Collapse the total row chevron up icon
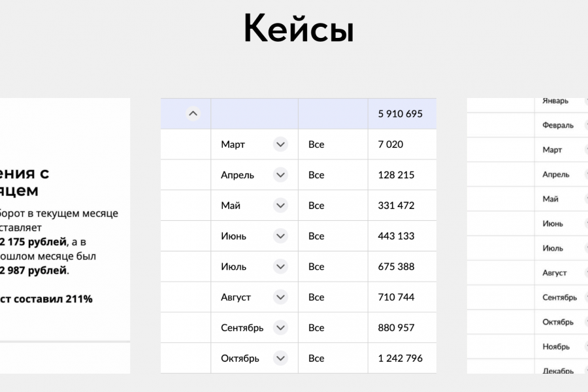This screenshot has width=588, height=392. (x=192, y=114)
